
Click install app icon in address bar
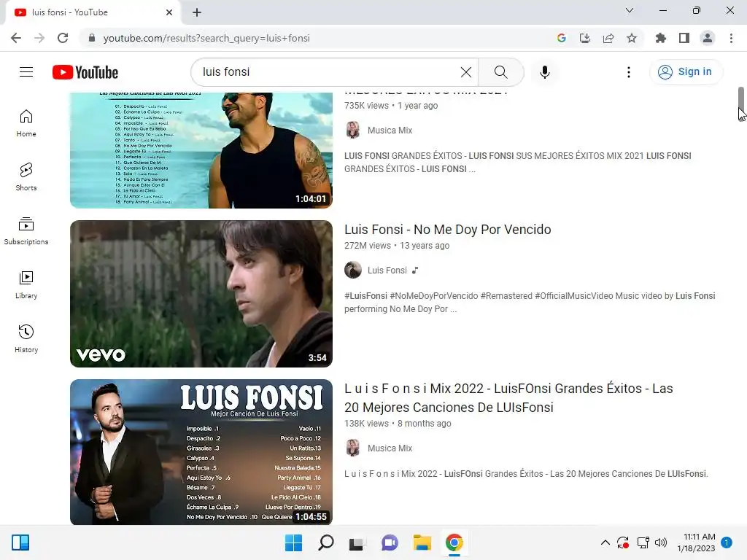coord(584,38)
